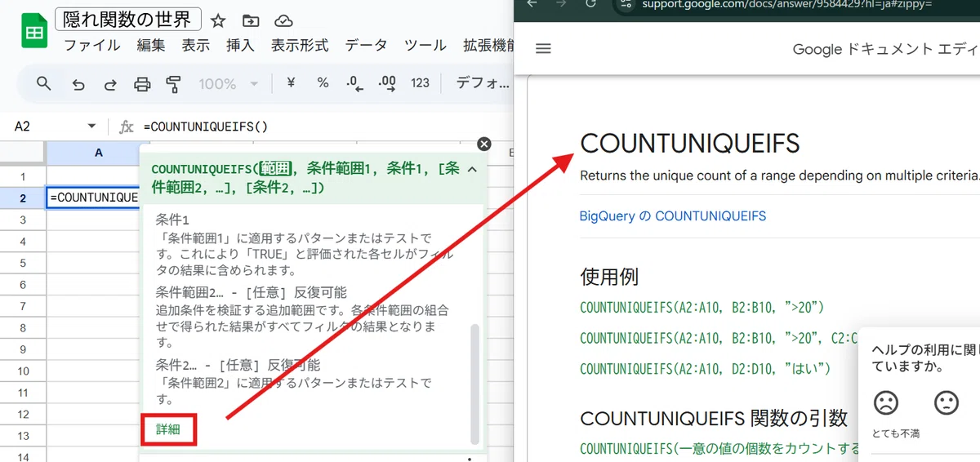Choose the second unhappy face rating
The height and width of the screenshot is (462, 980).
(946, 402)
